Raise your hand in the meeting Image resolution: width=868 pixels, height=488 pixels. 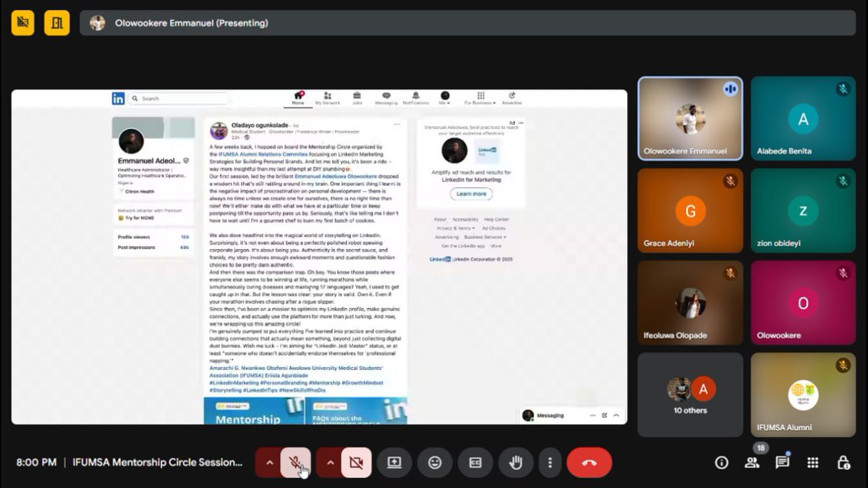pos(516,463)
